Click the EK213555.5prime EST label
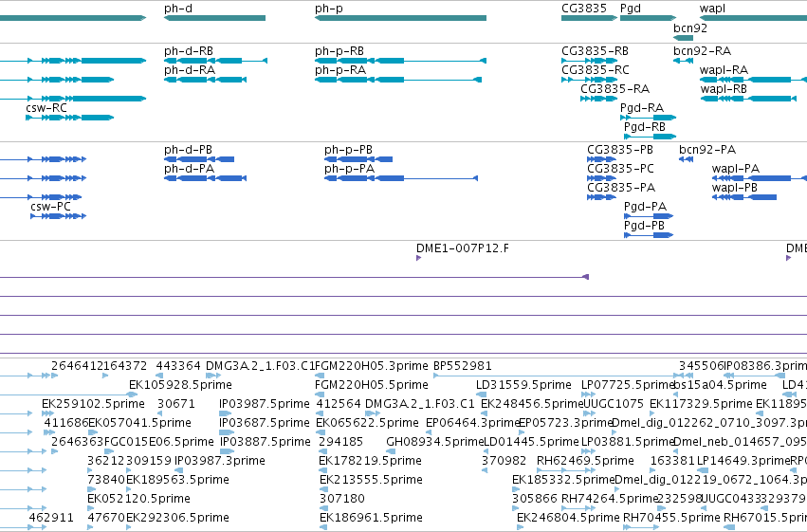The width and height of the screenshot is (807, 532). [371, 480]
